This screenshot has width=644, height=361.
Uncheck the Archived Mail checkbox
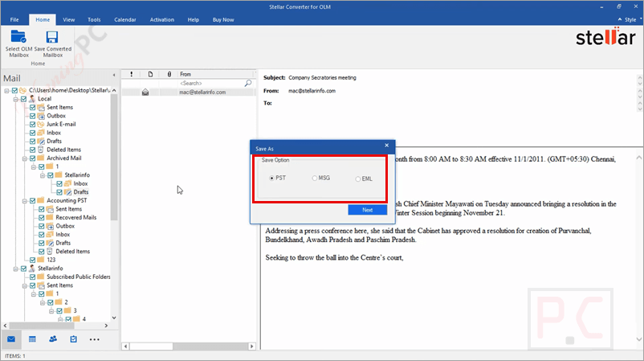(x=32, y=158)
